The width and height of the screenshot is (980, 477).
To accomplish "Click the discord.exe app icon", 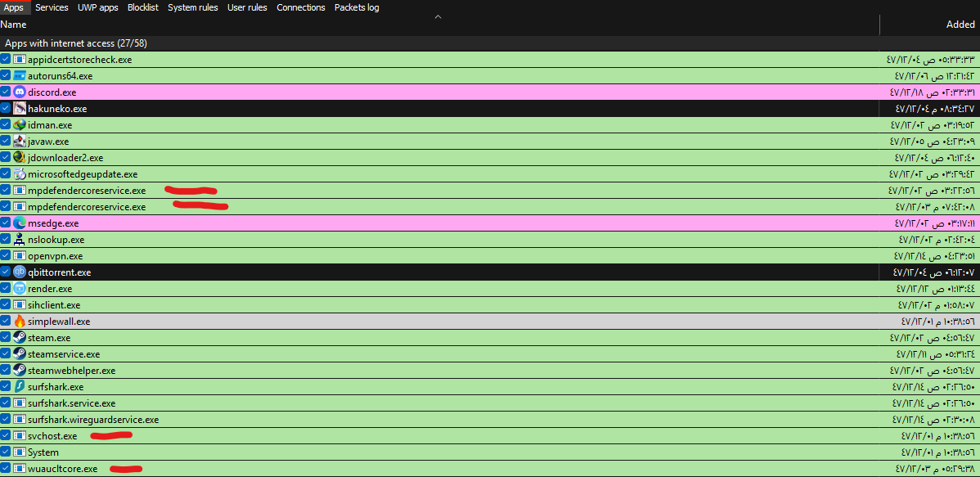I will click(20, 92).
